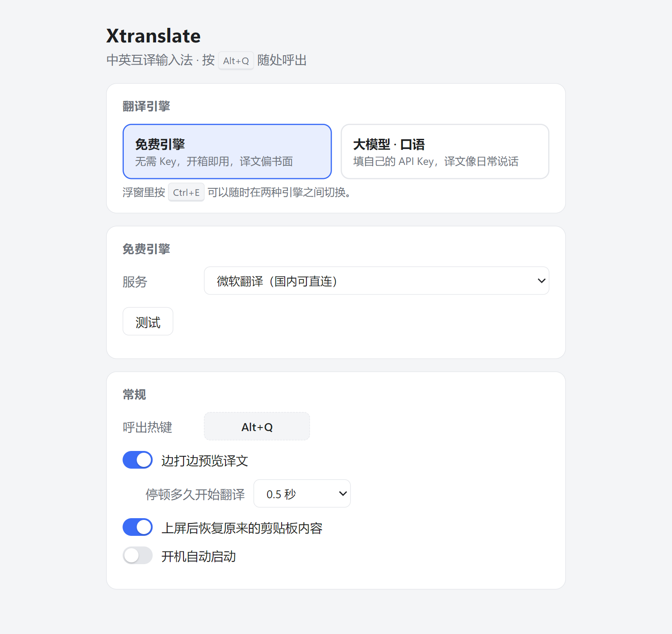Click the 服务 field label
672x634 pixels.
135,282
